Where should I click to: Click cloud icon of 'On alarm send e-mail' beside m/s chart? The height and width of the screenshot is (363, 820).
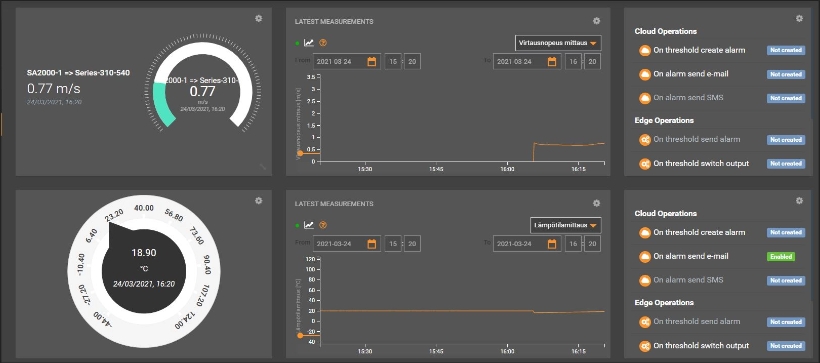(645, 74)
